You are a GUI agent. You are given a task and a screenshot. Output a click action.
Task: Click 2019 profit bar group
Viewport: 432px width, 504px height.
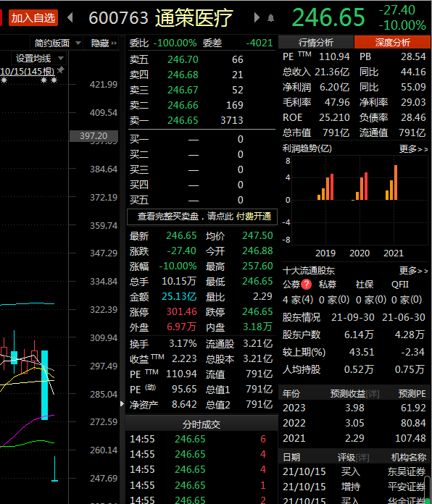point(325,187)
